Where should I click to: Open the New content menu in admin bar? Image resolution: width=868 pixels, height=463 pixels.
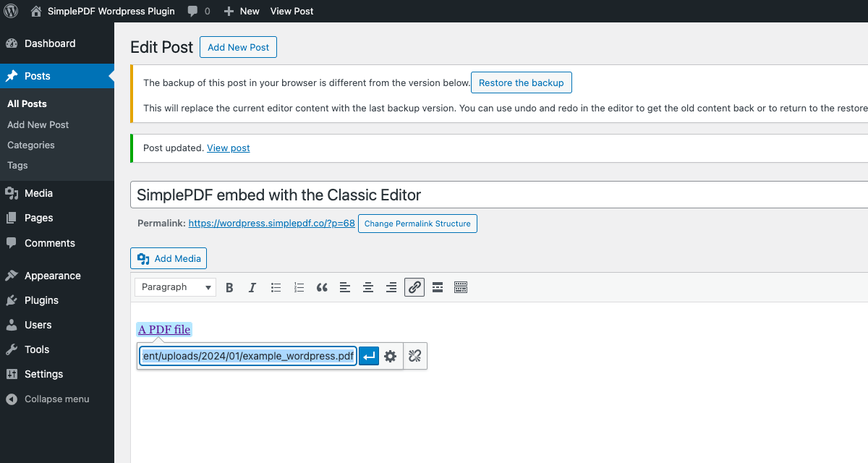click(242, 11)
